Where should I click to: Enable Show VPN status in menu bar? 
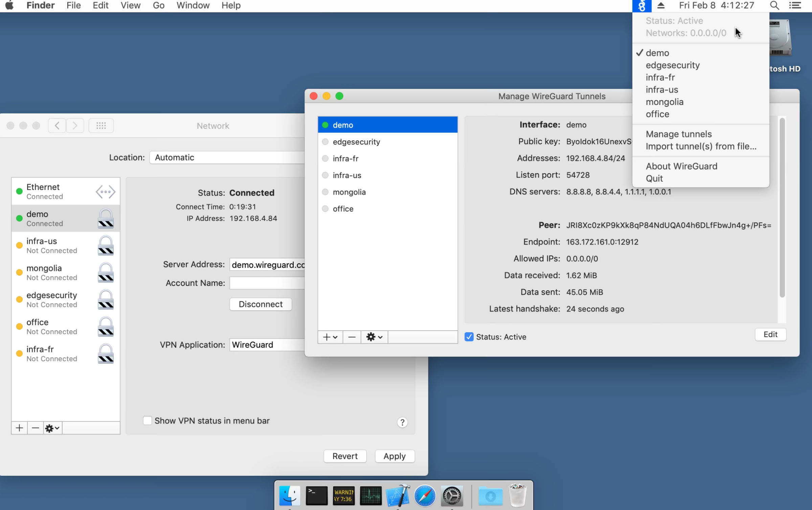pos(147,420)
